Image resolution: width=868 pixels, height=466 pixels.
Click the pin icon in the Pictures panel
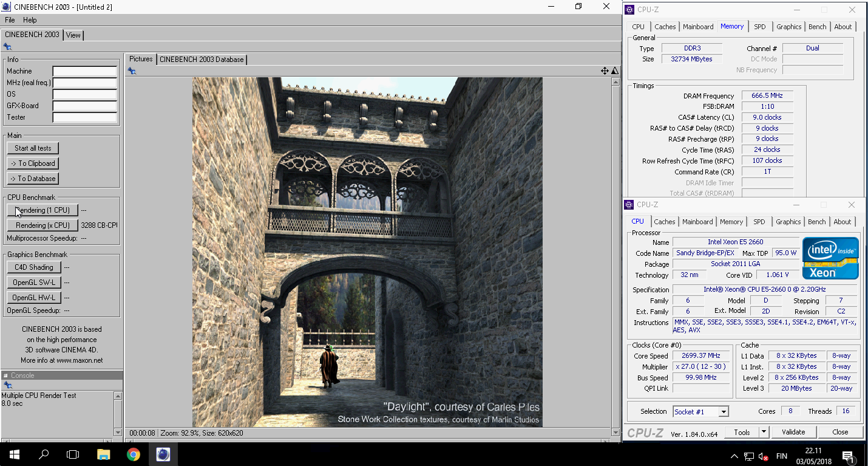tap(132, 71)
